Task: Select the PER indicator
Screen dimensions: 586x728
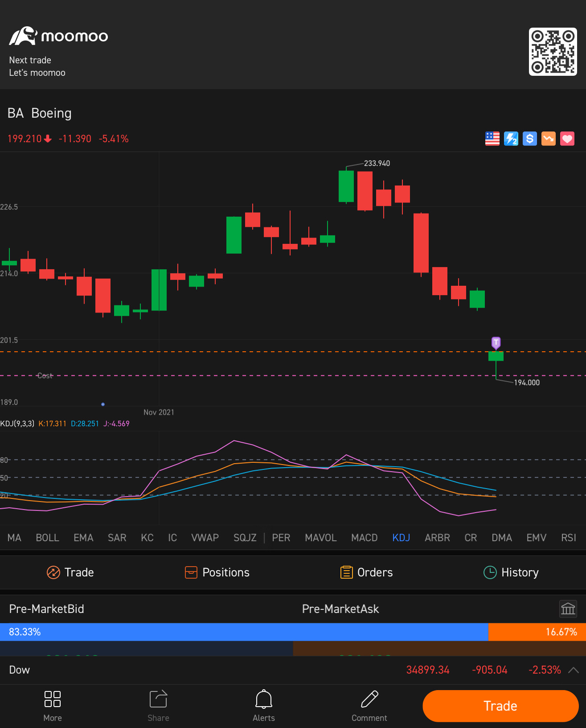Action: pos(281,538)
